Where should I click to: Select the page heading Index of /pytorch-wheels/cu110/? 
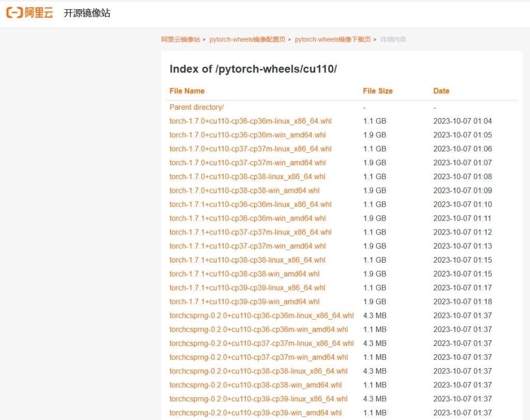[x=253, y=69]
